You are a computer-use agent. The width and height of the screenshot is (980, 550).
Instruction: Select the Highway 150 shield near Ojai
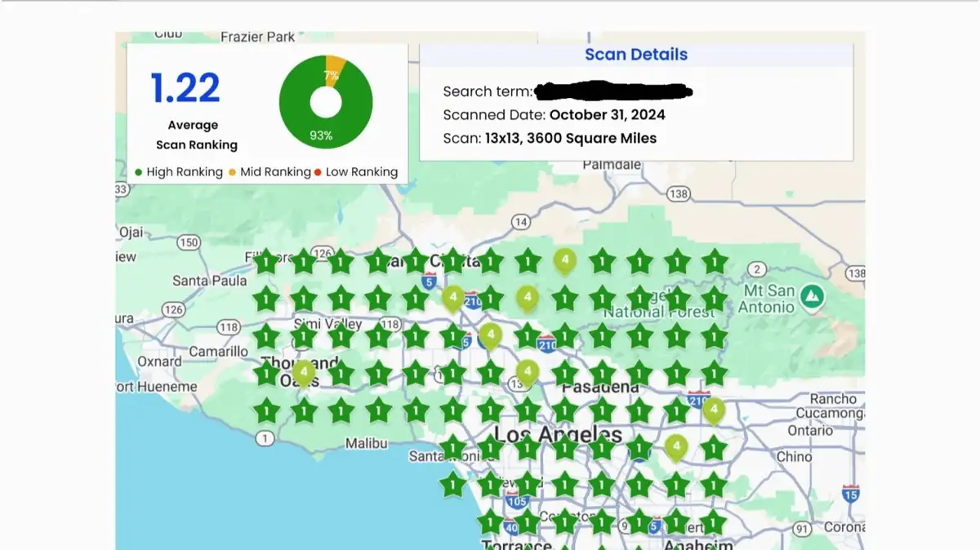[x=189, y=242]
